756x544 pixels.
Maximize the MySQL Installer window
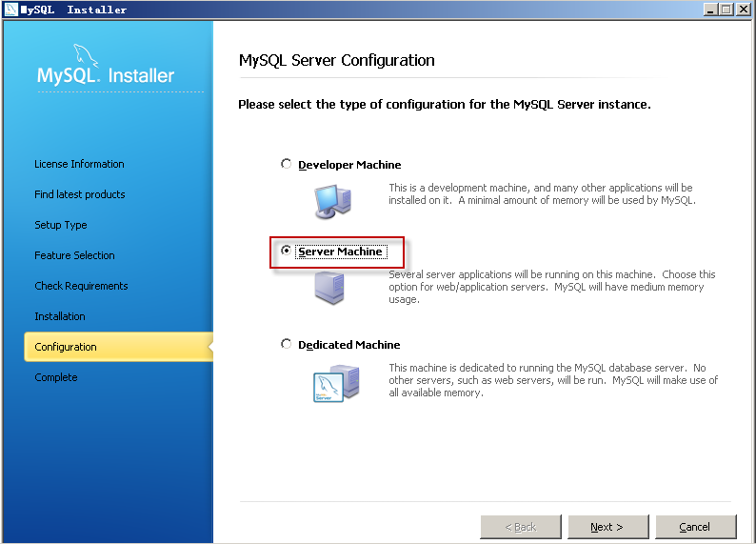[726, 10]
